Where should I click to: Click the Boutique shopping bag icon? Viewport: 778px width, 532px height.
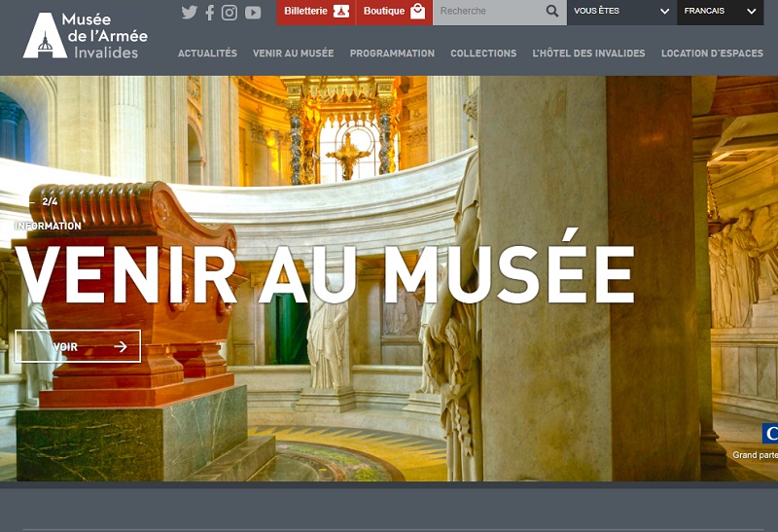click(x=417, y=12)
